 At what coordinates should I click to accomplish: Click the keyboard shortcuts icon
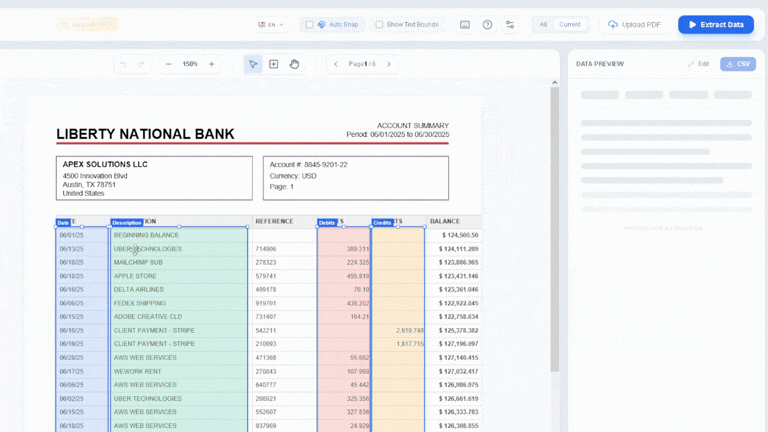[x=465, y=25]
